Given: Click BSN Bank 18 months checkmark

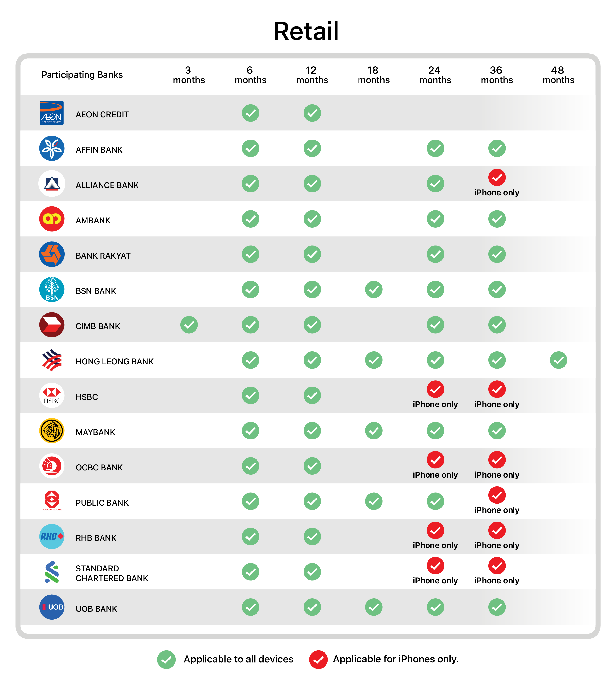Looking at the screenshot, I should 374,289.
